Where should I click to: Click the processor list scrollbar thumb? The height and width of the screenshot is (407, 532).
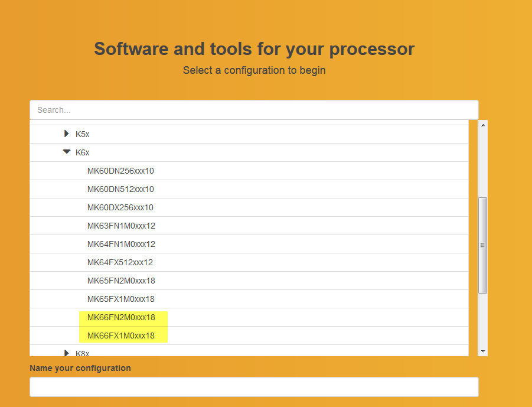pos(483,245)
